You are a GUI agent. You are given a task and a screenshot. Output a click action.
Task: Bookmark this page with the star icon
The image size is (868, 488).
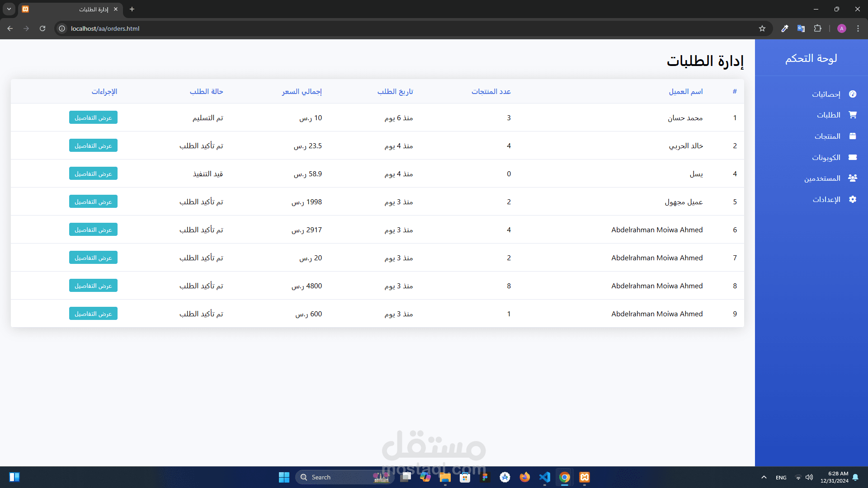tap(762, 28)
